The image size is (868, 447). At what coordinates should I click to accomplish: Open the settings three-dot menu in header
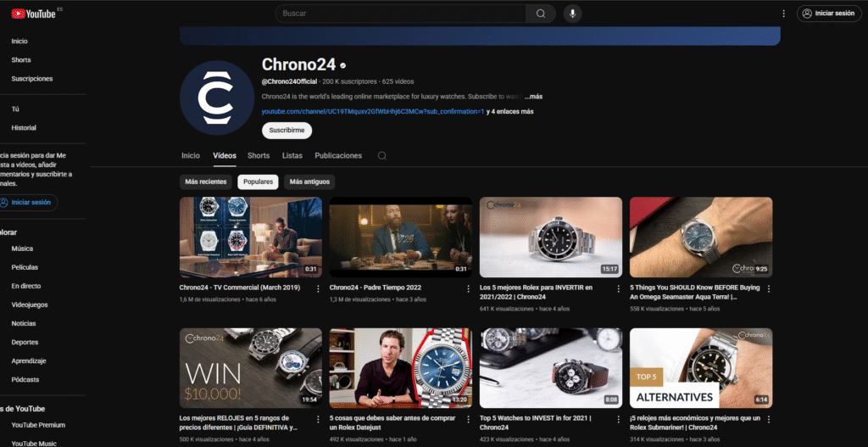(x=783, y=14)
